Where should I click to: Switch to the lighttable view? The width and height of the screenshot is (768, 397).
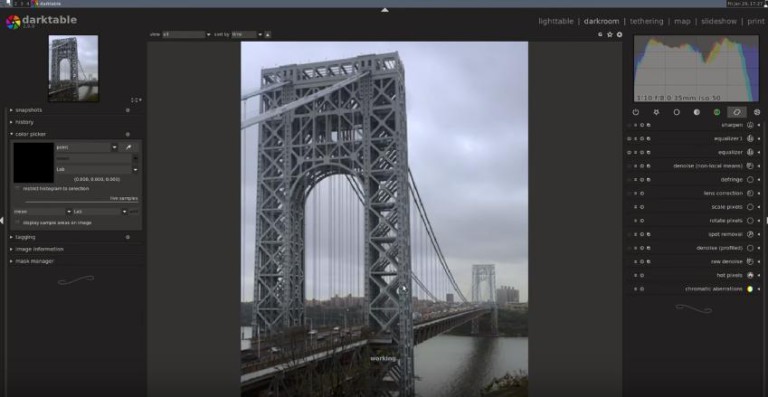coord(555,22)
